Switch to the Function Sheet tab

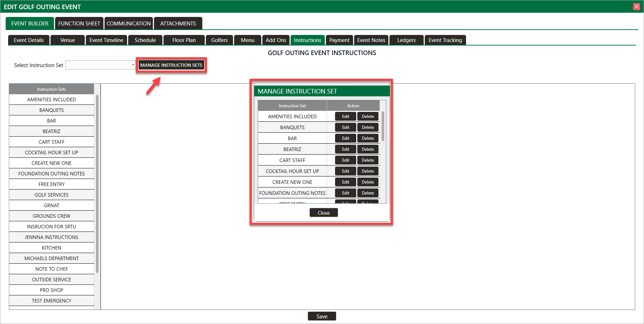point(79,23)
